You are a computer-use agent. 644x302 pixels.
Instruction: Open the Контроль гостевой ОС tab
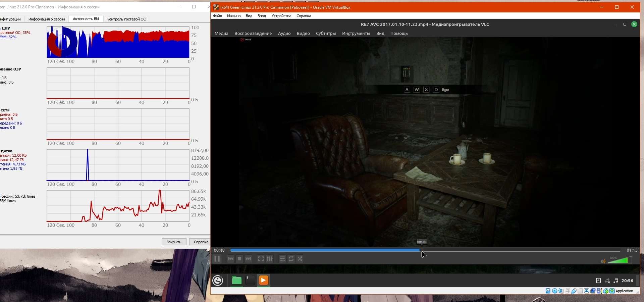(126, 19)
